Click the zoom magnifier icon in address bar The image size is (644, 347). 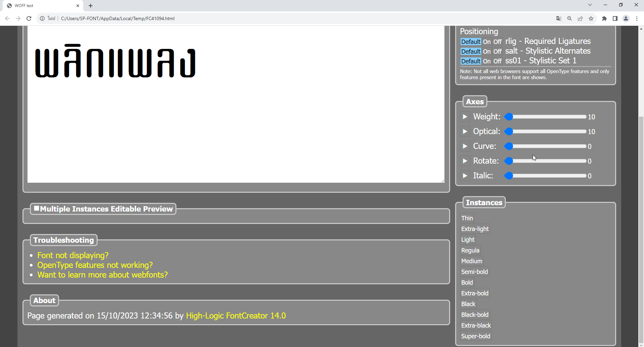tap(570, 18)
